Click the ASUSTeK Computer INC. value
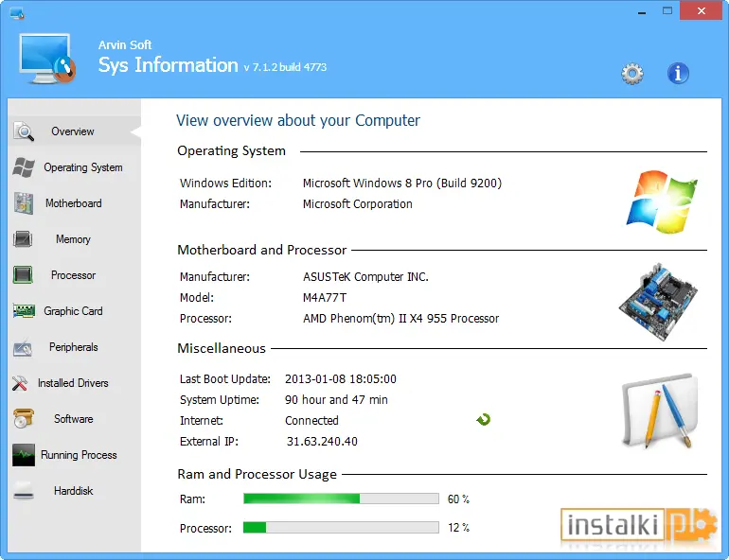 tap(365, 277)
